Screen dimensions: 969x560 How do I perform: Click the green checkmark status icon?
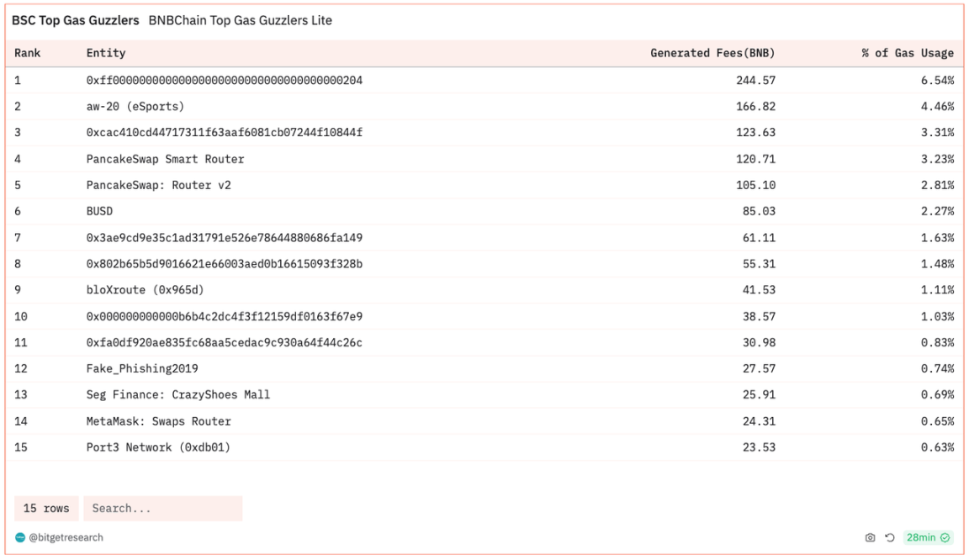[945, 537]
